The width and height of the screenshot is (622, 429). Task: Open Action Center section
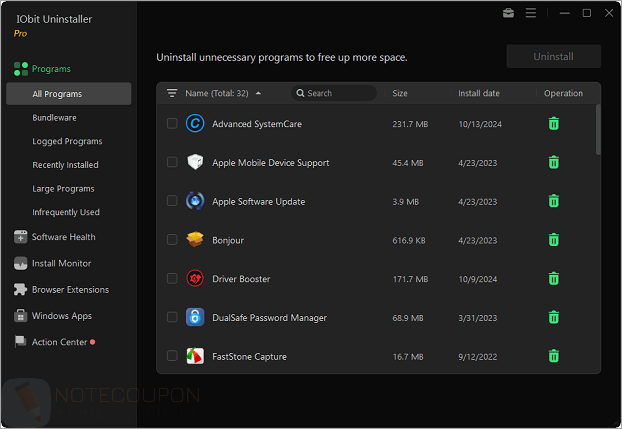[60, 342]
